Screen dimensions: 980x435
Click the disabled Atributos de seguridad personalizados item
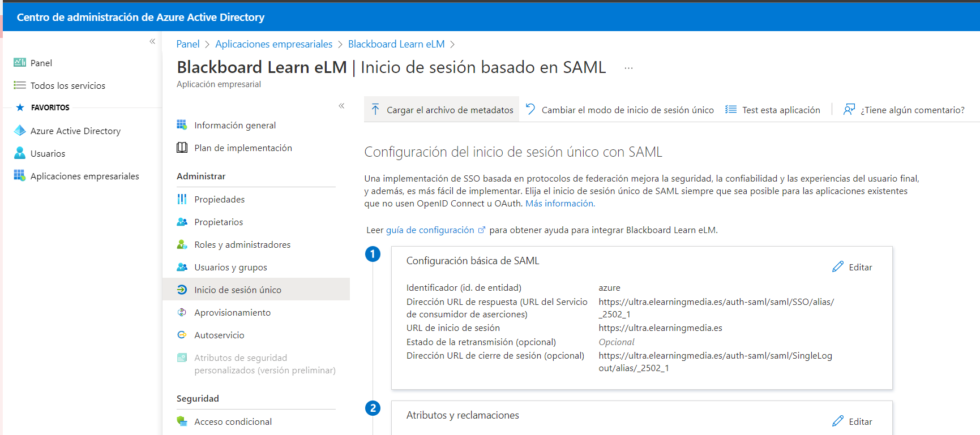pyautogui.click(x=256, y=364)
